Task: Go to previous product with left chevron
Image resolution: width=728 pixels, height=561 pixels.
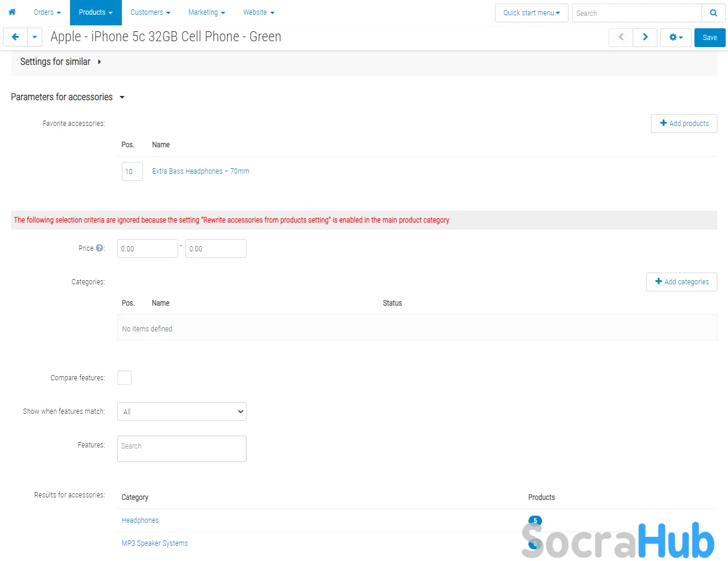Action: coord(621,37)
